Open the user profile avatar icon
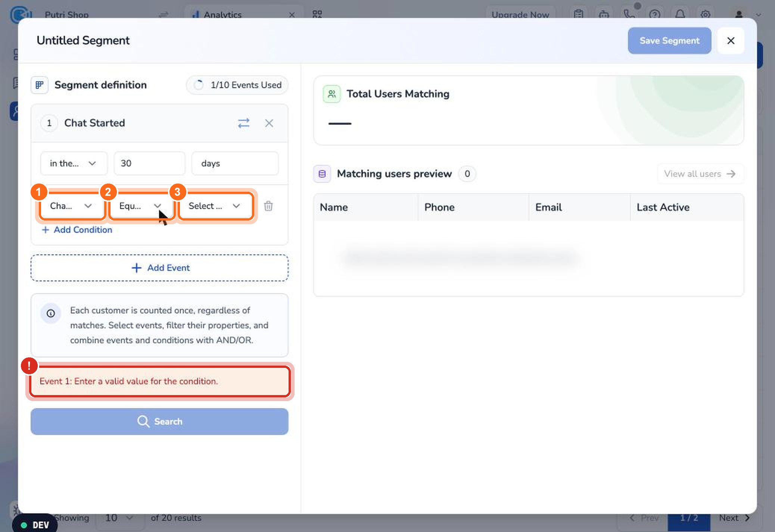 click(739, 14)
